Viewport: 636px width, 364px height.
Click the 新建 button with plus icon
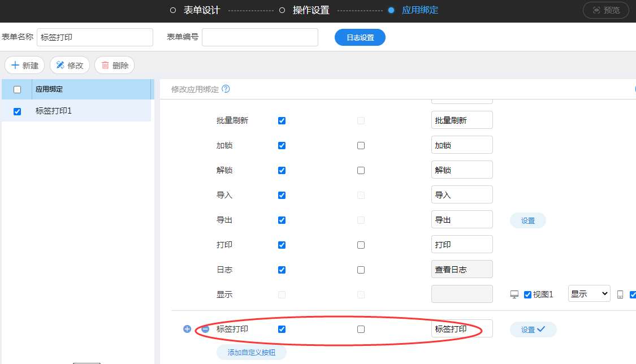click(24, 65)
